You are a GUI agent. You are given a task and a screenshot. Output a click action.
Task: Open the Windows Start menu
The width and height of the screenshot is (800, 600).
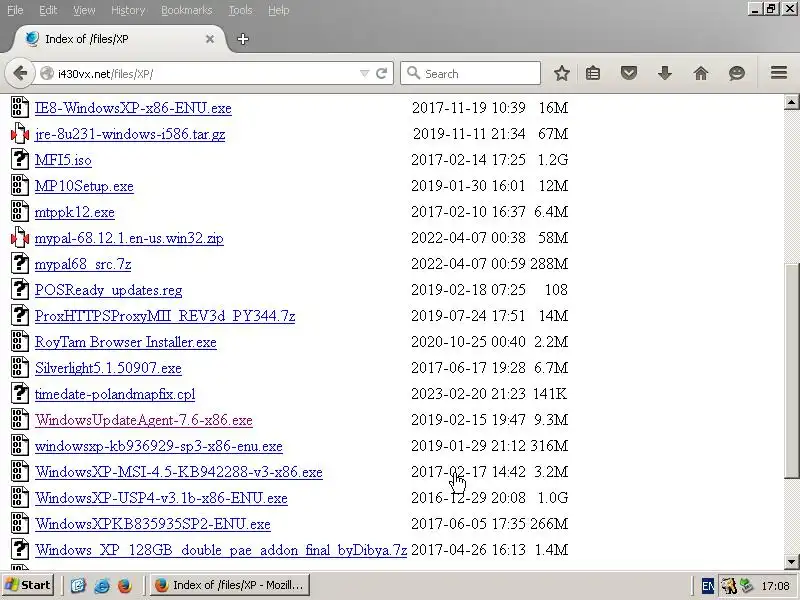pyautogui.click(x=28, y=585)
